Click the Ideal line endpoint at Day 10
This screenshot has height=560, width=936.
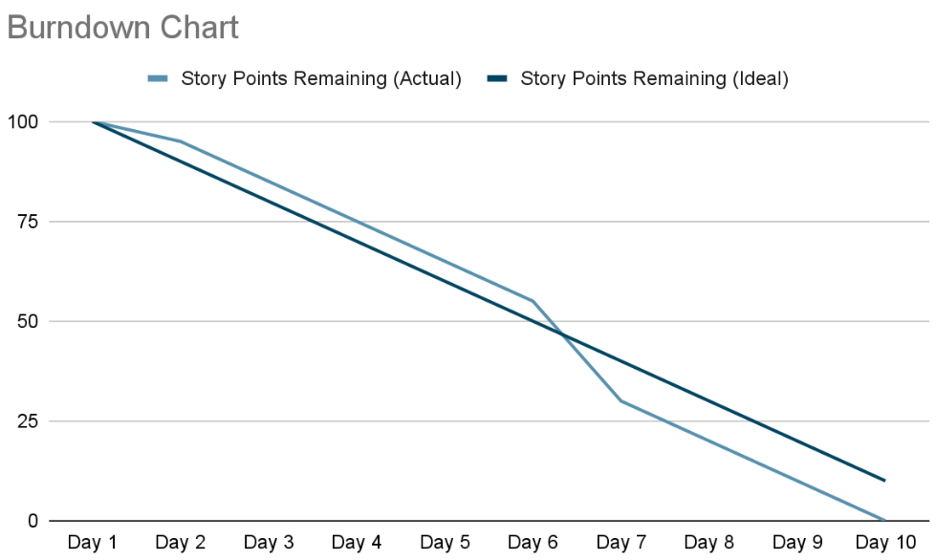click(885, 481)
